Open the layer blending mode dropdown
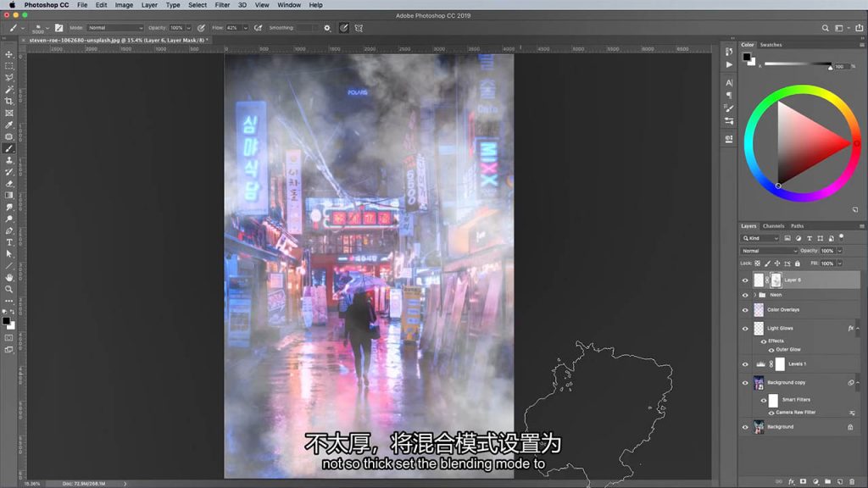Image resolution: width=868 pixels, height=488 pixels. click(x=769, y=251)
